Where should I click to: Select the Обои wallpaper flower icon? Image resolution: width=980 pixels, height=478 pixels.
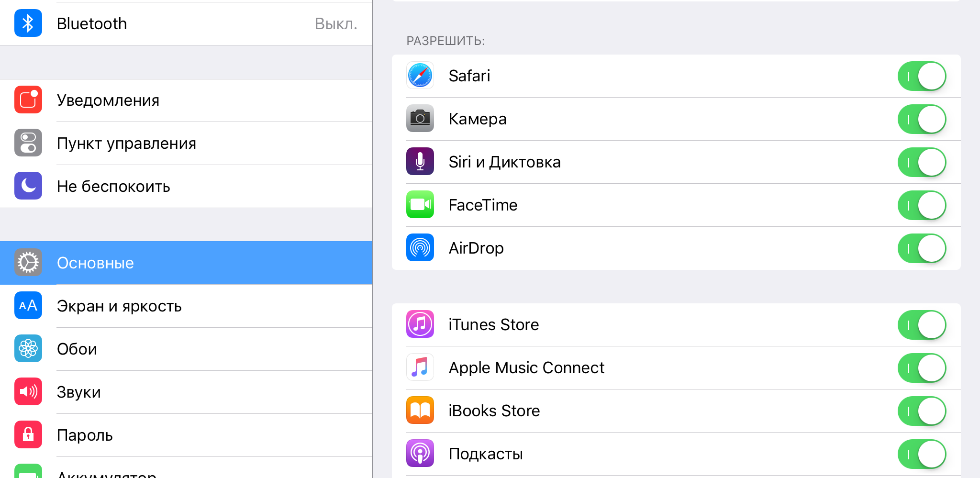click(28, 349)
